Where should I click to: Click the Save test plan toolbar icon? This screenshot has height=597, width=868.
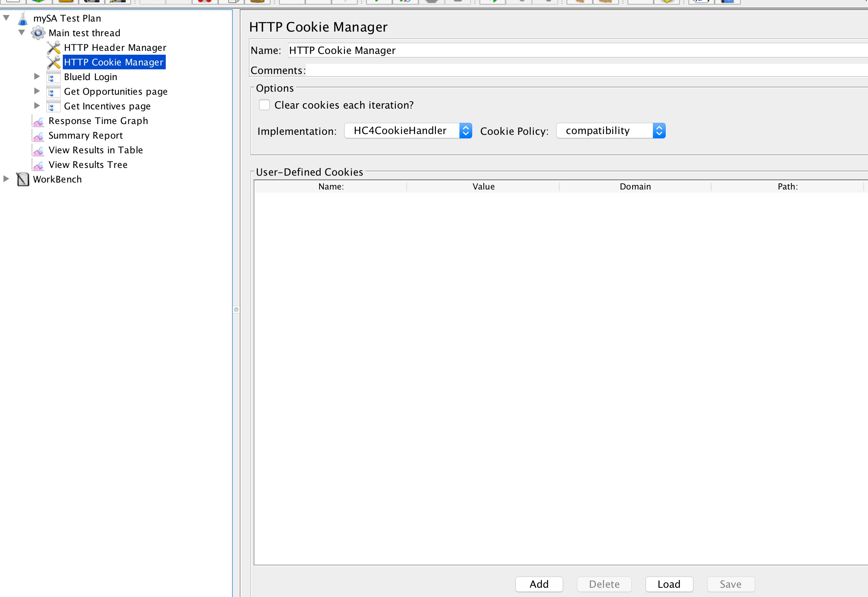tap(91, 2)
